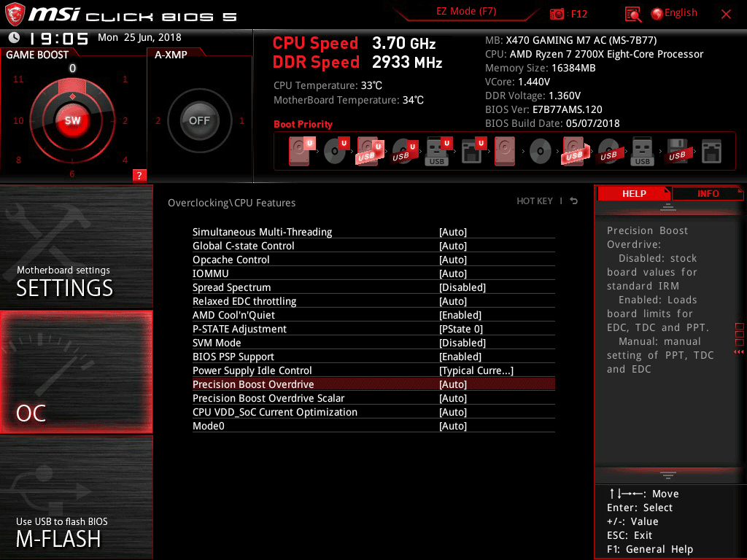This screenshot has width=747, height=560.
Task: Switch to the INFO tab
Action: (708, 193)
